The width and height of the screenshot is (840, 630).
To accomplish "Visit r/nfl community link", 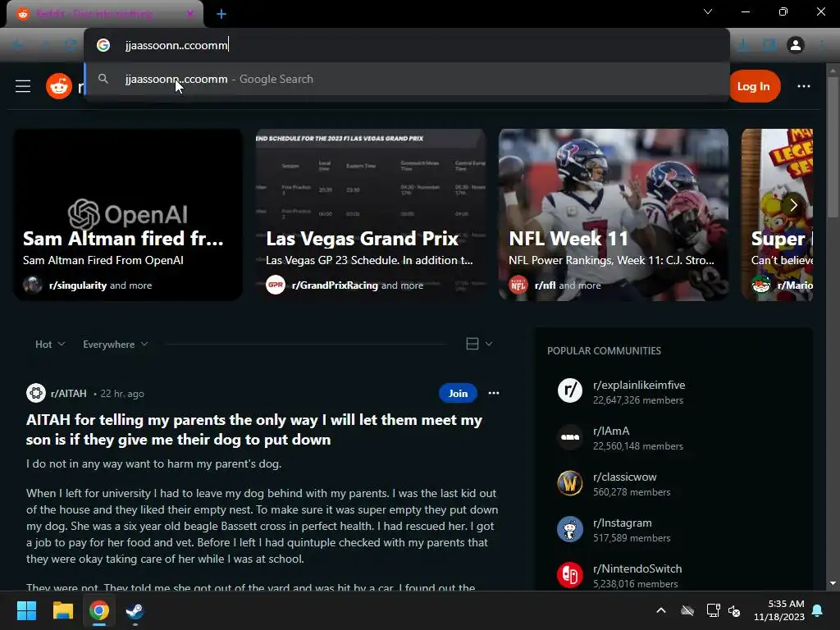I will [545, 285].
